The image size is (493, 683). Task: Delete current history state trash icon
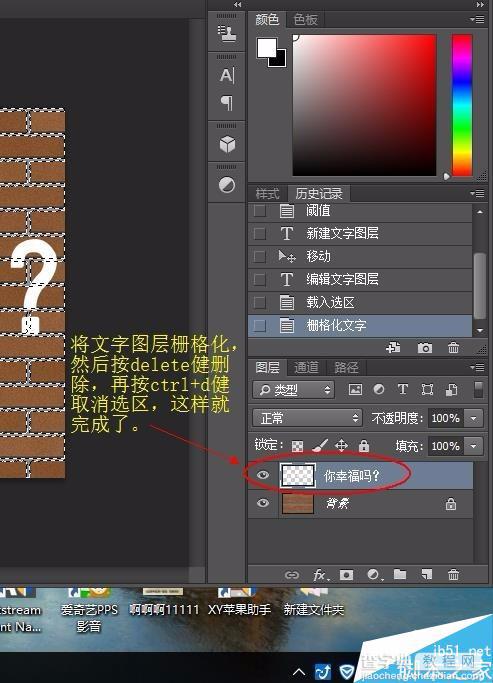(453, 348)
